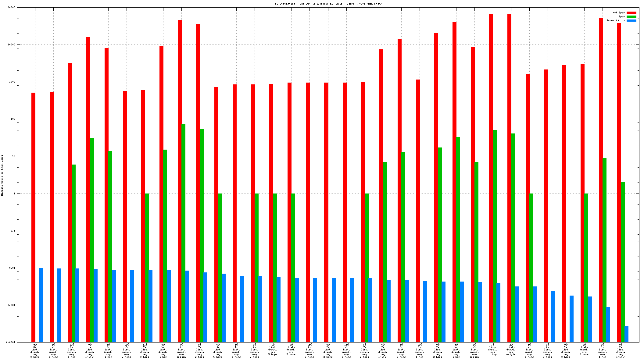Click the 0.0001 tick label on y-axis
Viewport: 644px width, 362px height.
(10, 342)
